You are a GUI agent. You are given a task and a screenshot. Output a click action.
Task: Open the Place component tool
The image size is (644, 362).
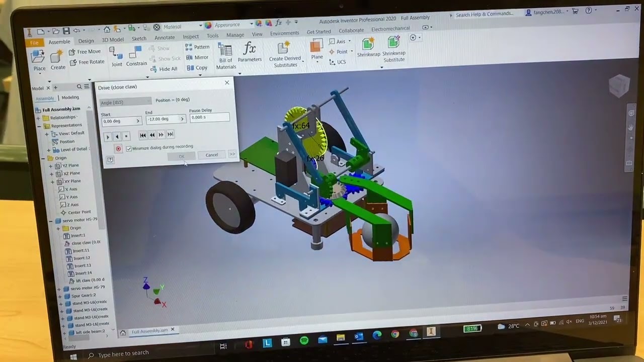(x=39, y=60)
